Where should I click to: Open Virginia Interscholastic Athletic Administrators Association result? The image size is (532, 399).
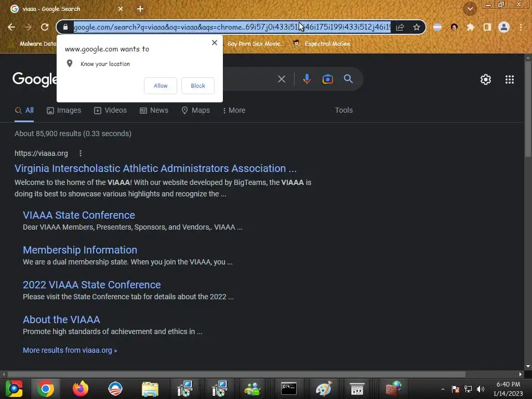pyautogui.click(x=155, y=168)
